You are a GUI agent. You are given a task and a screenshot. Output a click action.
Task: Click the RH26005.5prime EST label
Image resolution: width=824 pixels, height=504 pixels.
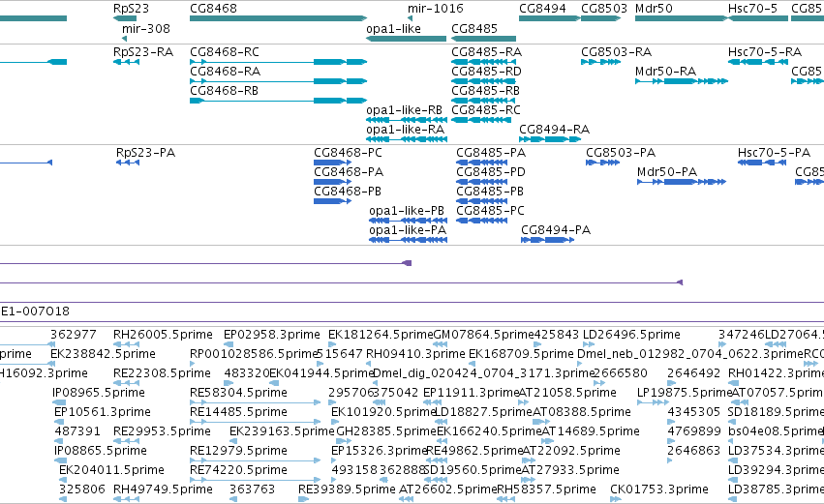163,335
